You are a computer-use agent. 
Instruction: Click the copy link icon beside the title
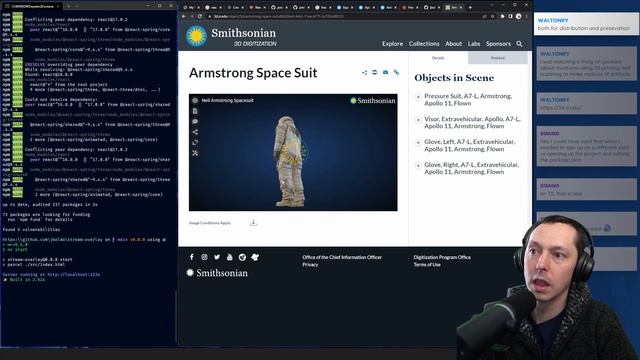[396, 72]
